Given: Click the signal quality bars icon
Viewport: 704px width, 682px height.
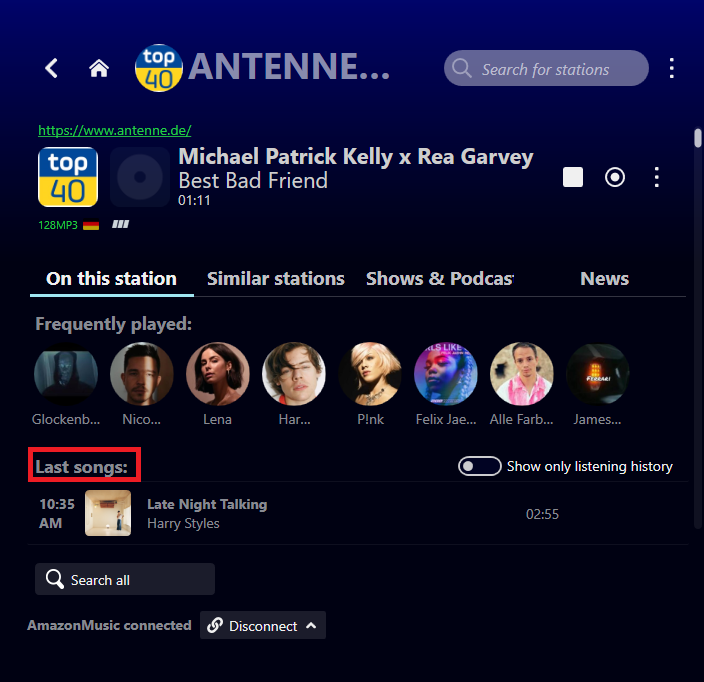Looking at the screenshot, I should coord(120,224).
